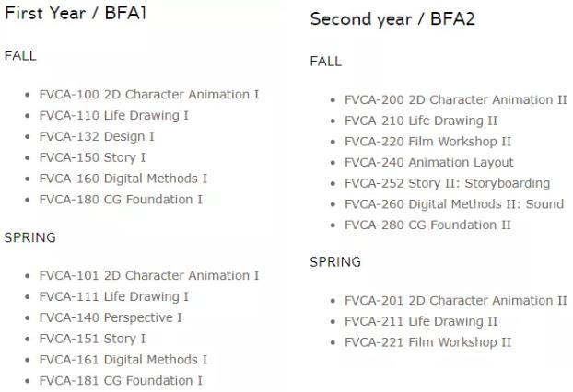Click FVCA-160 Digital Methods I link

123,179
